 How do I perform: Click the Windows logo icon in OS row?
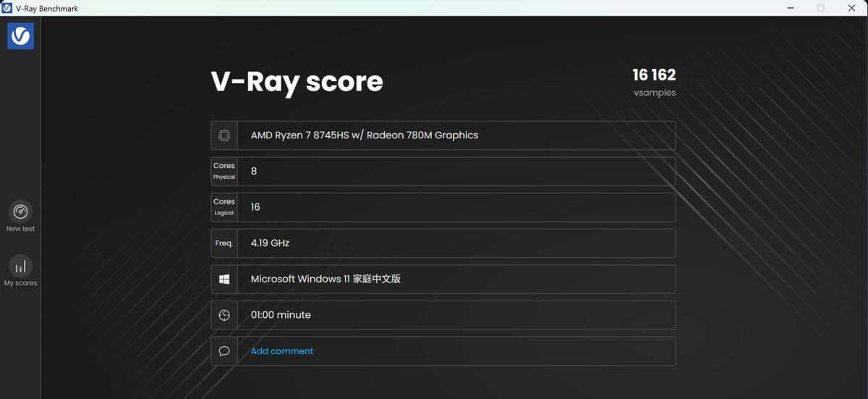[224, 279]
